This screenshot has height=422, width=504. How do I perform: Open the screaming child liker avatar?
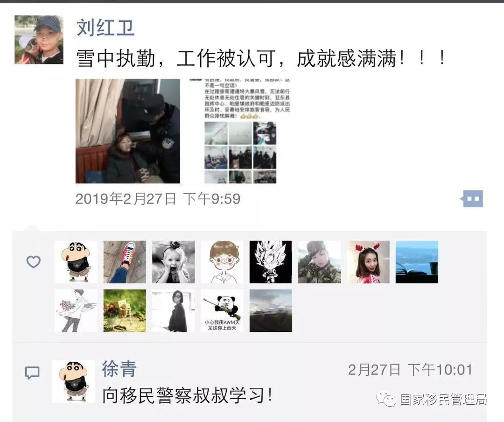click(173, 262)
